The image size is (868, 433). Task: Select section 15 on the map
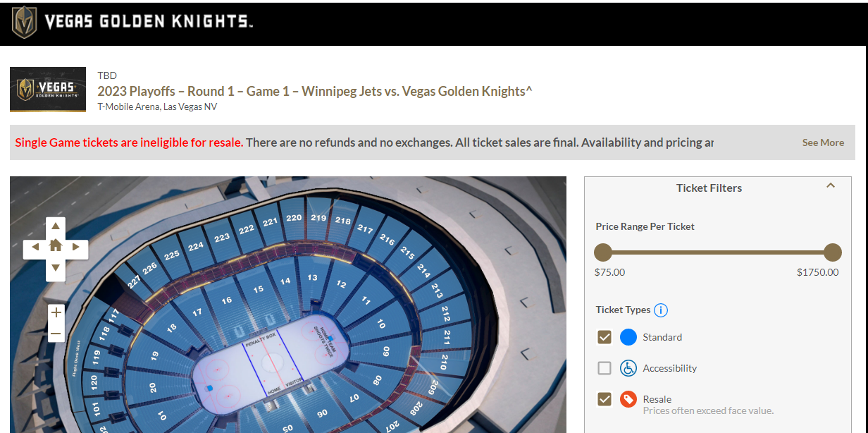tap(259, 288)
